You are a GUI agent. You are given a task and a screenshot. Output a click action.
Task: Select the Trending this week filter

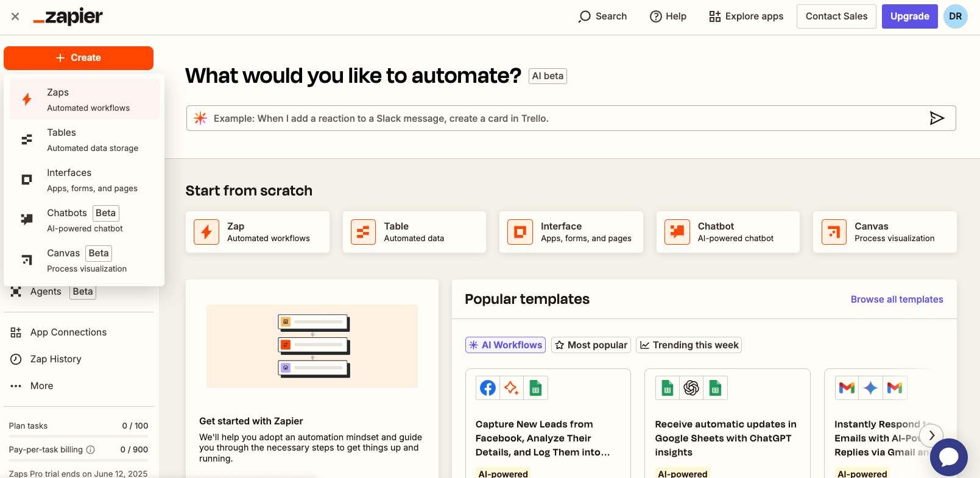689,345
